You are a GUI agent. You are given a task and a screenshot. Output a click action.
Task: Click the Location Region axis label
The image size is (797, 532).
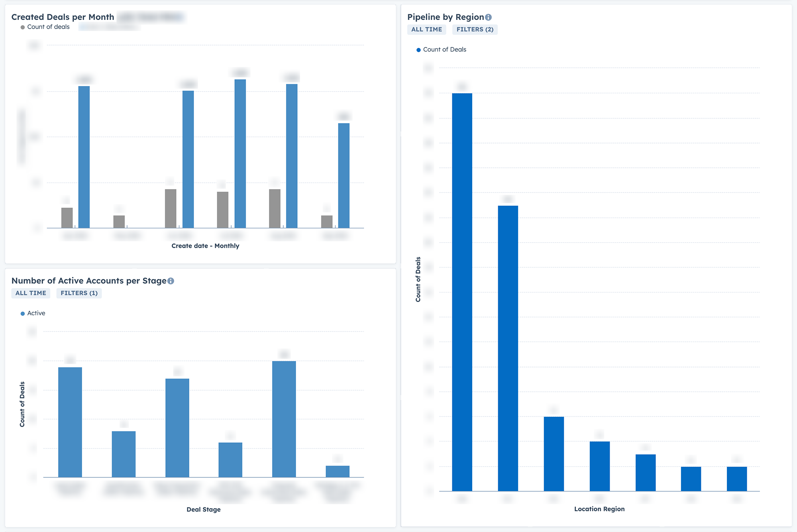pos(599,509)
